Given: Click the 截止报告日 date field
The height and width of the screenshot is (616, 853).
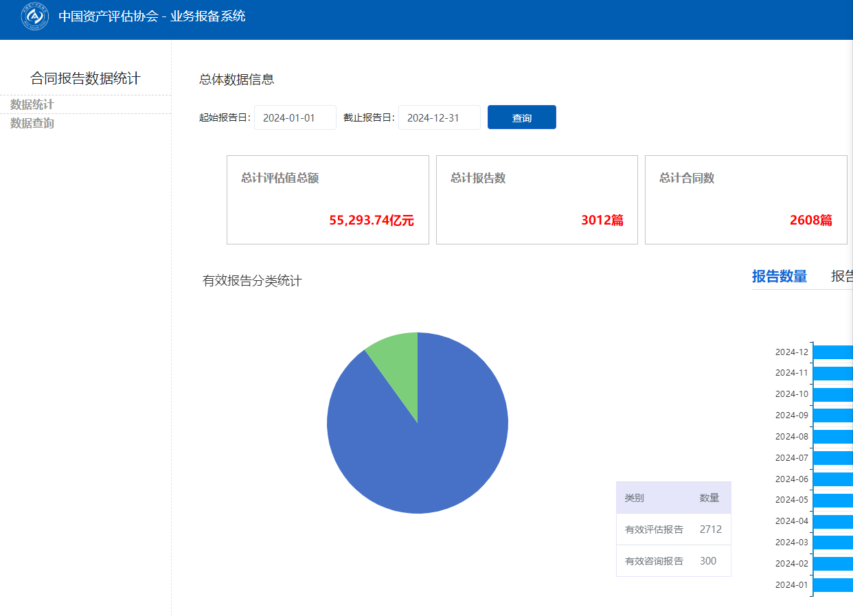Looking at the screenshot, I should (x=439, y=117).
